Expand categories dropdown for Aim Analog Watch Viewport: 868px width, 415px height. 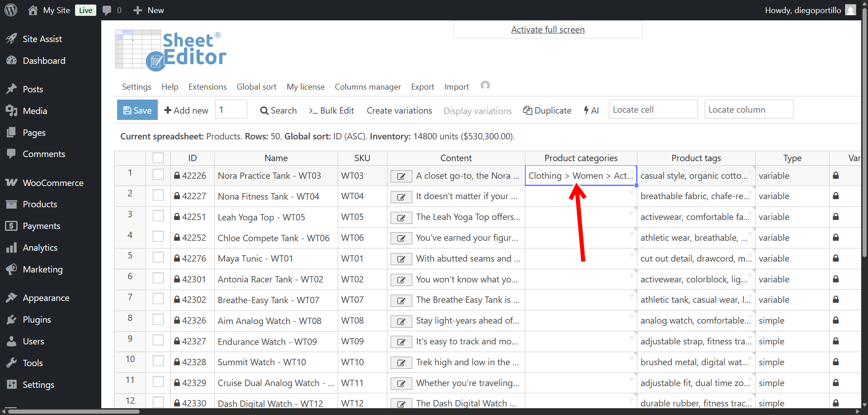632,317
